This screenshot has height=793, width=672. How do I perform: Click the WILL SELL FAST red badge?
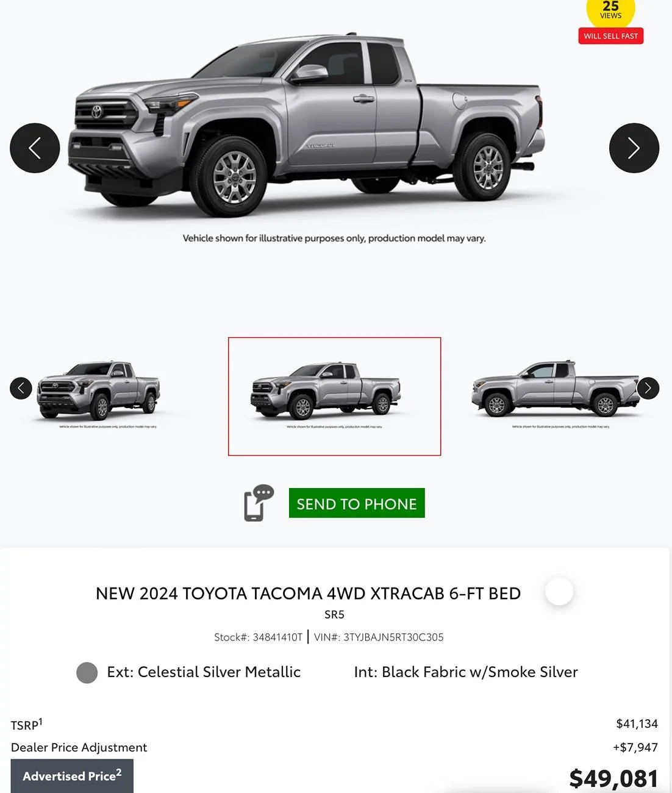coord(611,36)
